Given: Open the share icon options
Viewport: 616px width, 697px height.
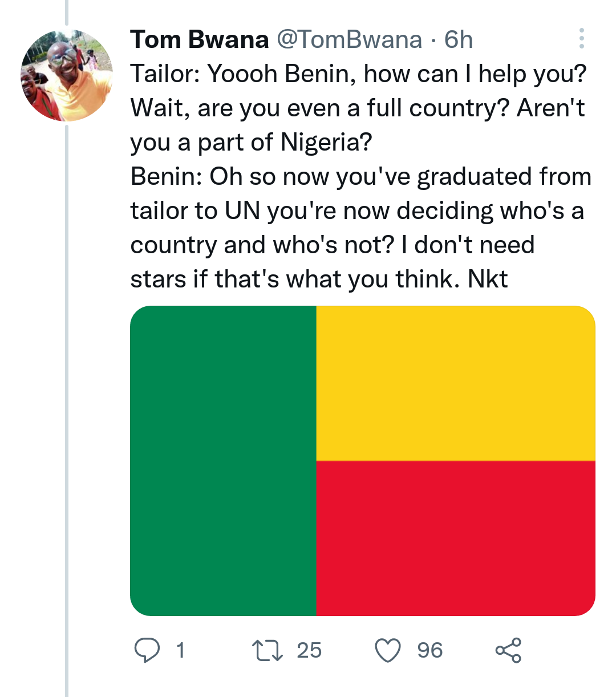Looking at the screenshot, I should (508, 650).
